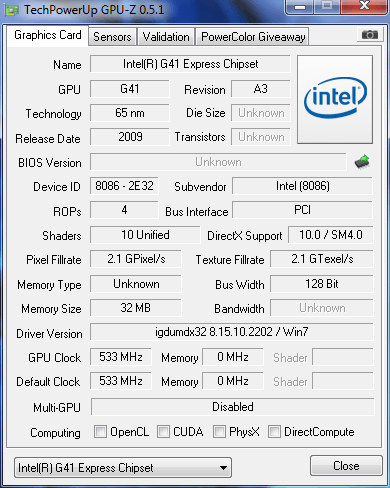Click the Pixel Fillrate field 2.1 GPixel/s
The width and height of the screenshot is (390, 488).
(x=136, y=259)
